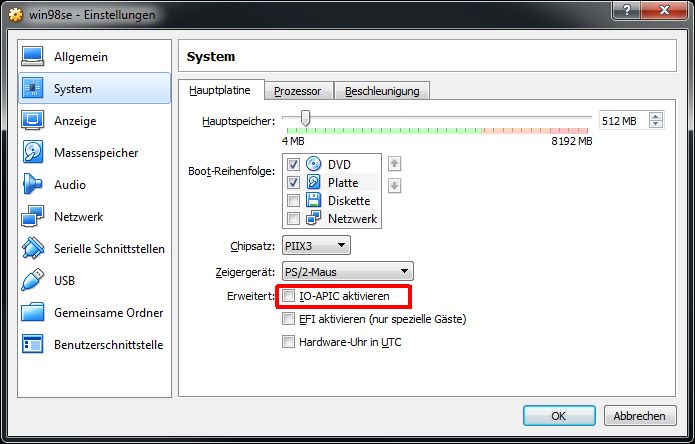Select Anzeige settings category

point(94,121)
